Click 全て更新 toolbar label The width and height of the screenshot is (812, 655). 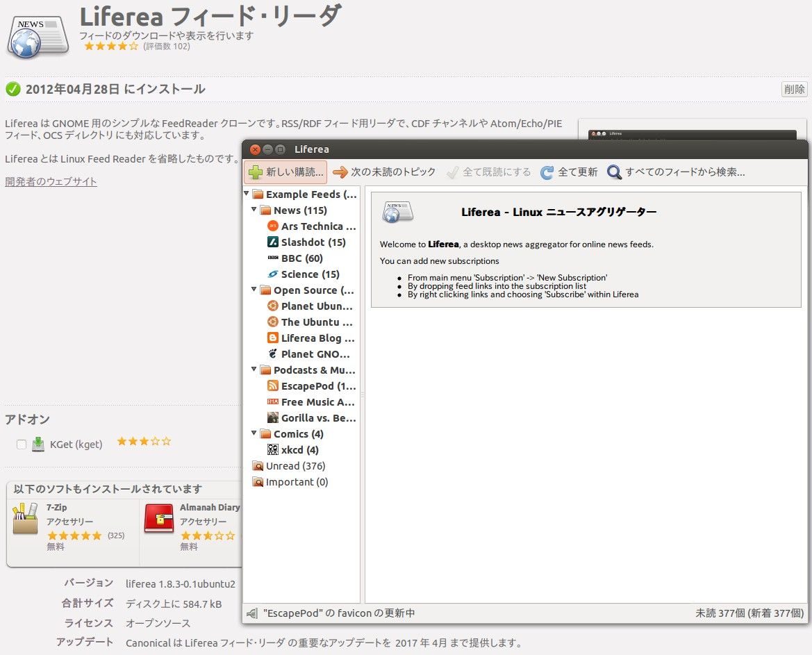pyautogui.click(x=577, y=172)
